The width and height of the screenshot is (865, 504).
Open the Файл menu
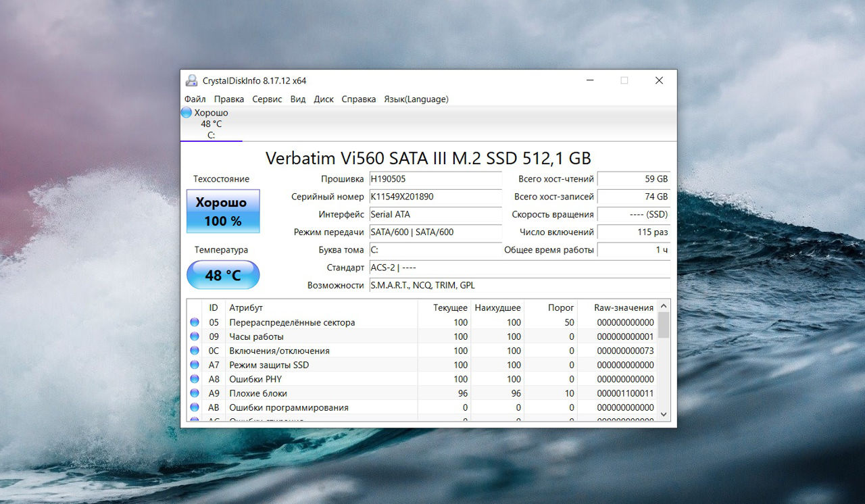pyautogui.click(x=195, y=99)
